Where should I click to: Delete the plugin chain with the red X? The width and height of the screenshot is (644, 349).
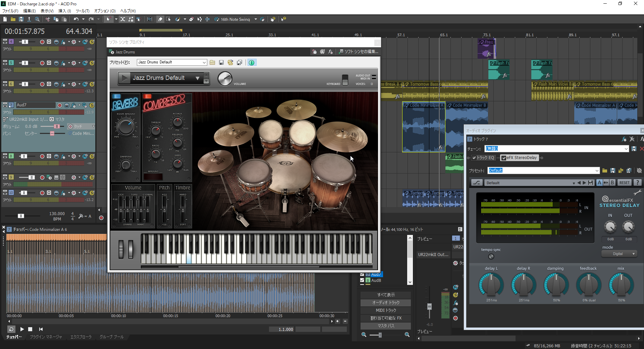pos(642,149)
